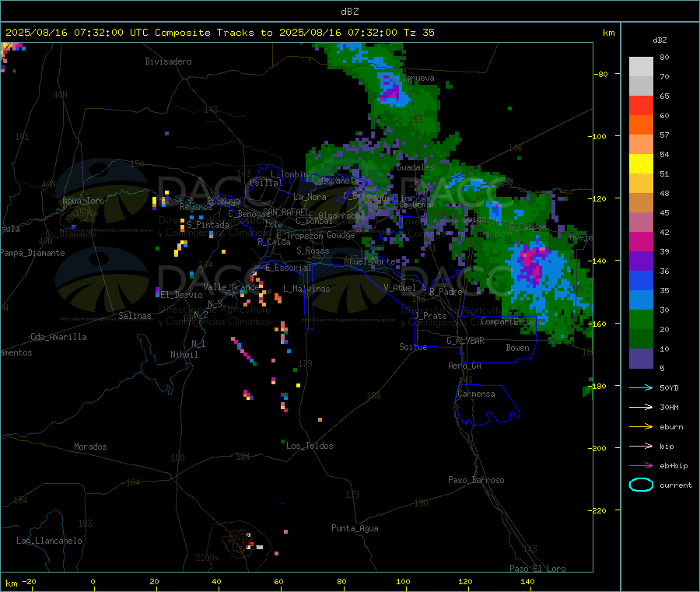Click the 'Pampa_Diamante' map label
This screenshot has width=700, height=592.
pyautogui.click(x=32, y=253)
